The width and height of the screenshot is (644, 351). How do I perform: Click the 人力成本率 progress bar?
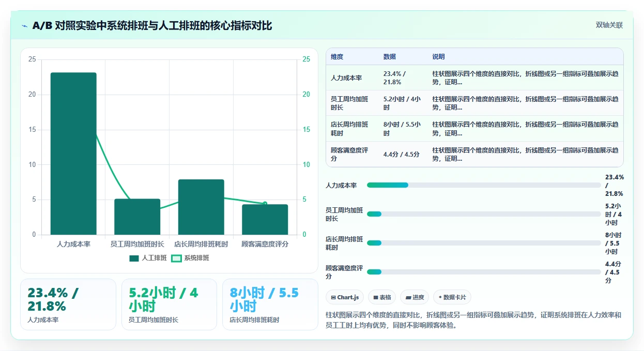point(484,185)
